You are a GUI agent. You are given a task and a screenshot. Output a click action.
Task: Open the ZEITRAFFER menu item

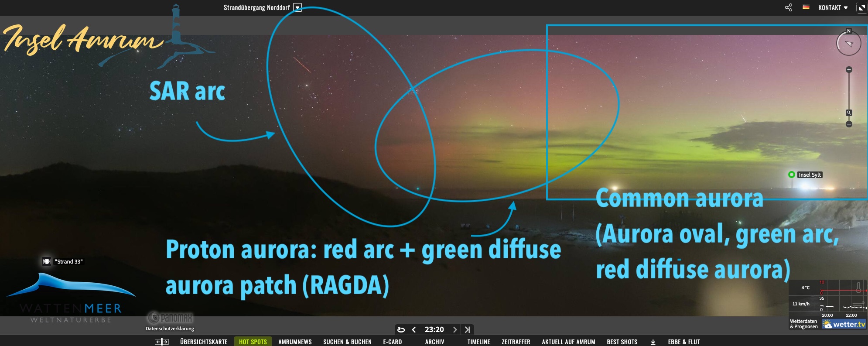(x=516, y=342)
